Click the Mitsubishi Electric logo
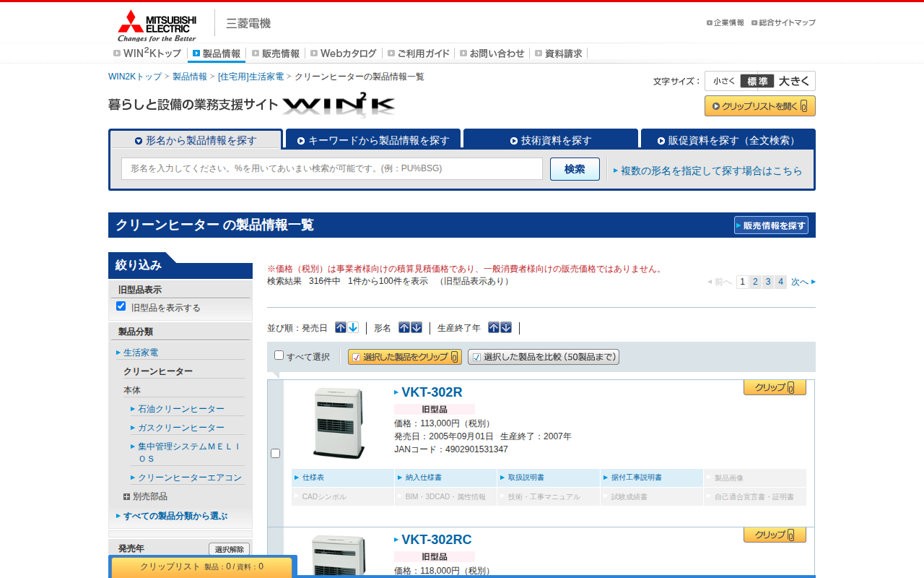Image resolution: width=924 pixels, height=578 pixels. click(x=157, y=25)
